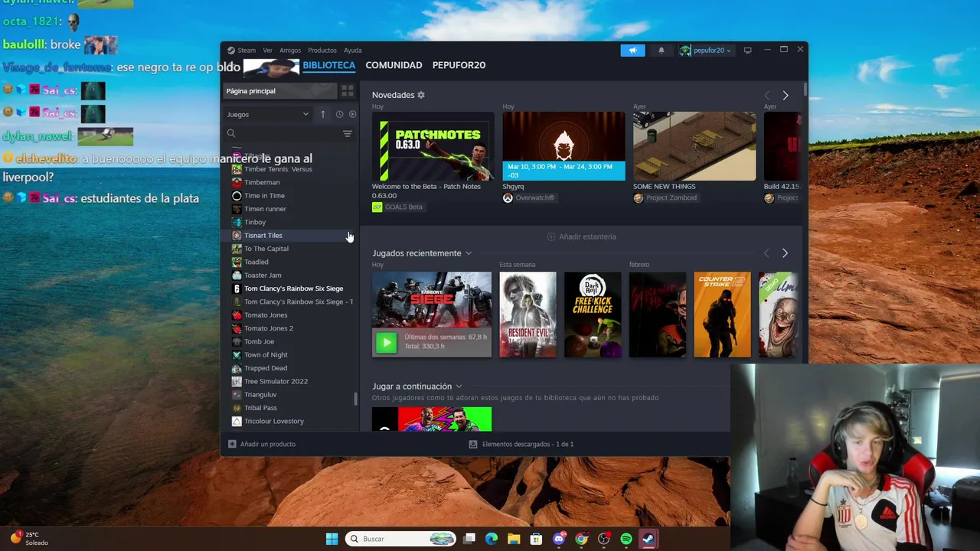The height and width of the screenshot is (551, 980).
Task: Open Windows Start menu
Action: click(x=332, y=539)
